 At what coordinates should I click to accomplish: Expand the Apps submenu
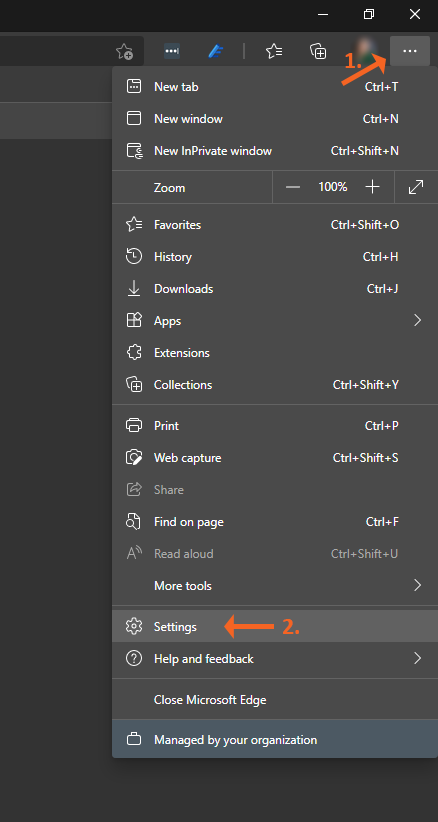pyautogui.click(x=275, y=321)
